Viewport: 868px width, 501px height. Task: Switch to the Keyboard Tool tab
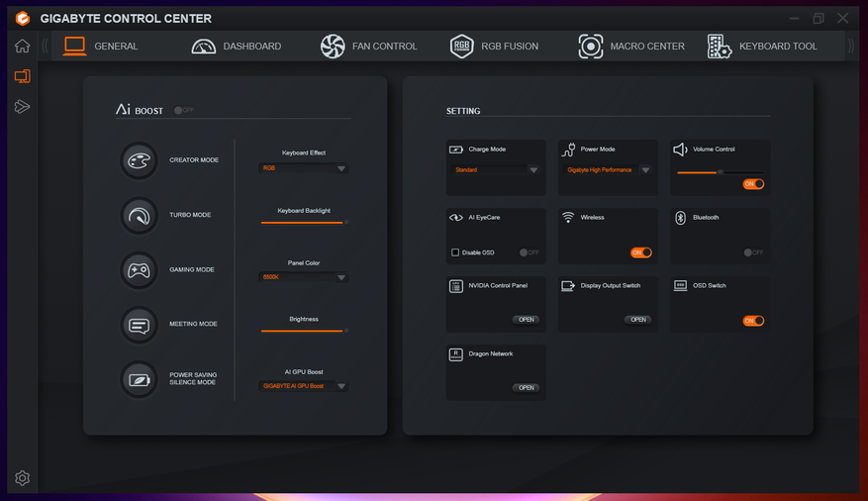(x=778, y=47)
